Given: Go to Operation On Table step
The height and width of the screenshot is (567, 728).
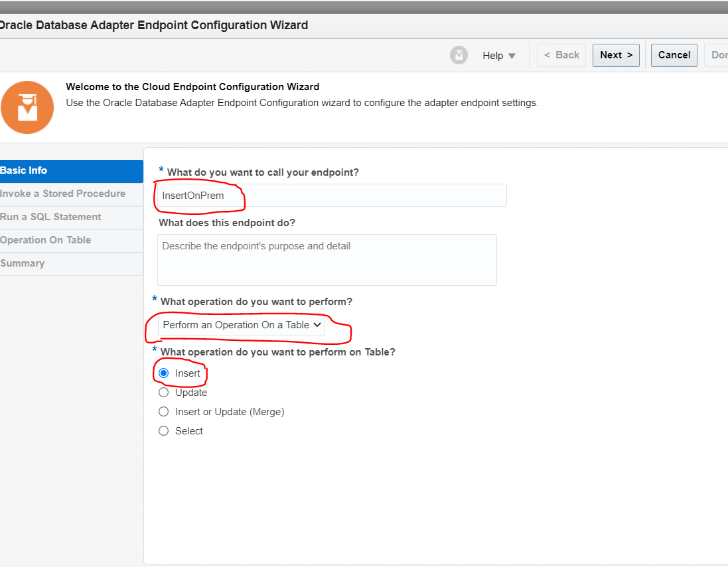Looking at the screenshot, I should (x=72, y=240).
